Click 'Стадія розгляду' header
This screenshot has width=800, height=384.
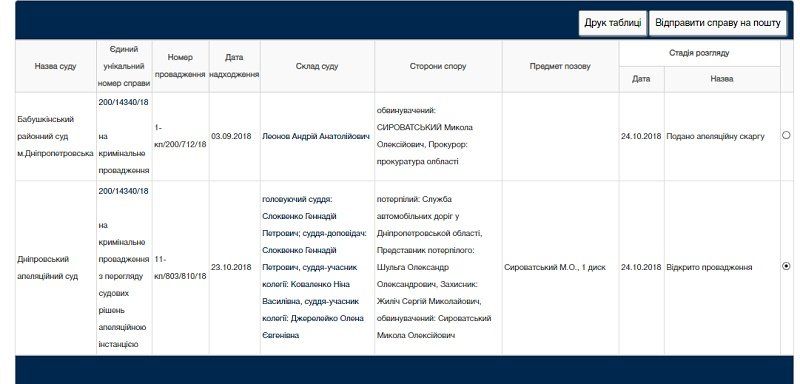tap(699, 53)
